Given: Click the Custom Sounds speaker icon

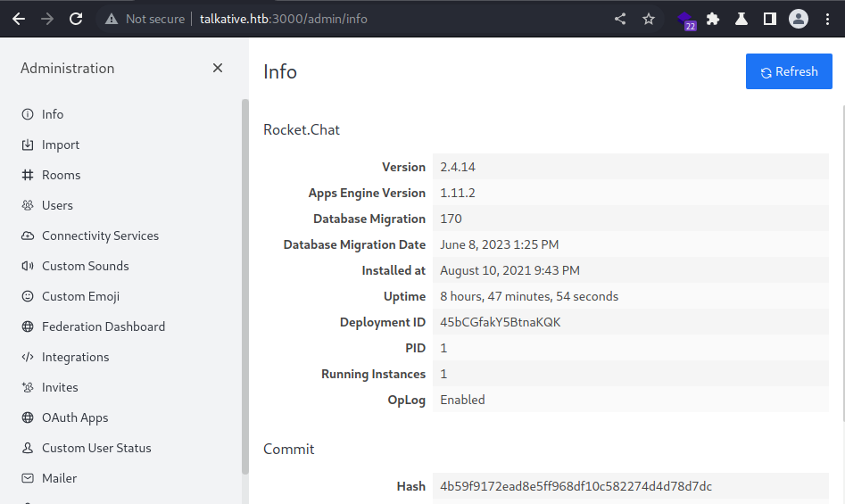Looking at the screenshot, I should point(28,266).
